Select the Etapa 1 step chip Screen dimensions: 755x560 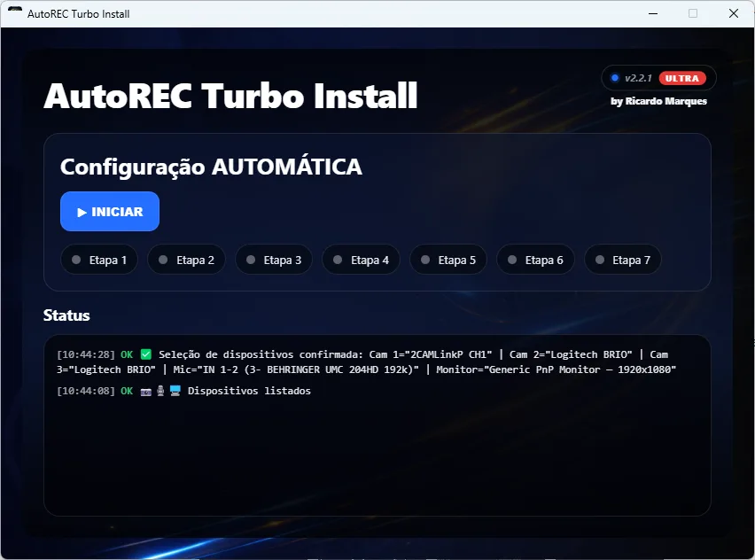[x=99, y=260]
